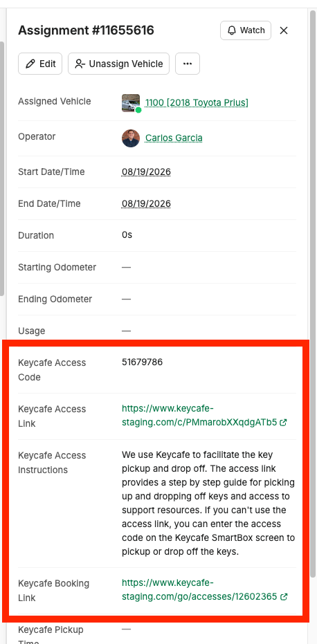Image resolution: width=317 pixels, height=644 pixels.
Task: Click the green status dot on the vehicle image
Action: [x=138, y=110]
